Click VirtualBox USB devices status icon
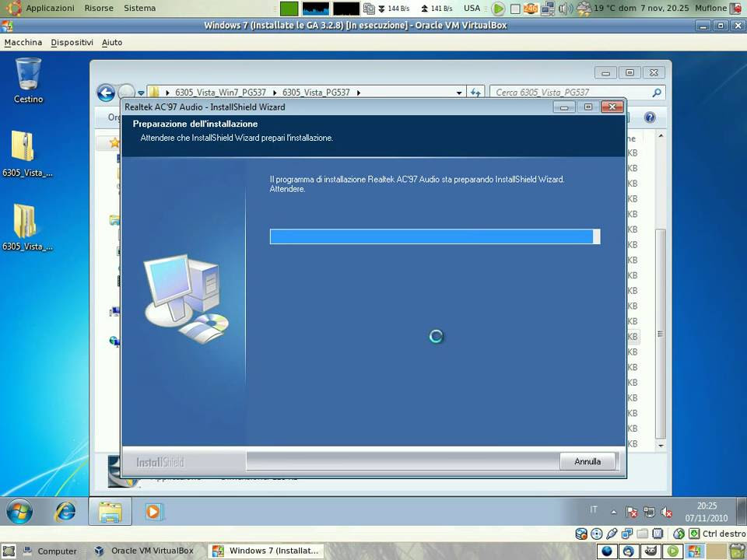The height and width of the screenshot is (560, 747). click(612, 534)
